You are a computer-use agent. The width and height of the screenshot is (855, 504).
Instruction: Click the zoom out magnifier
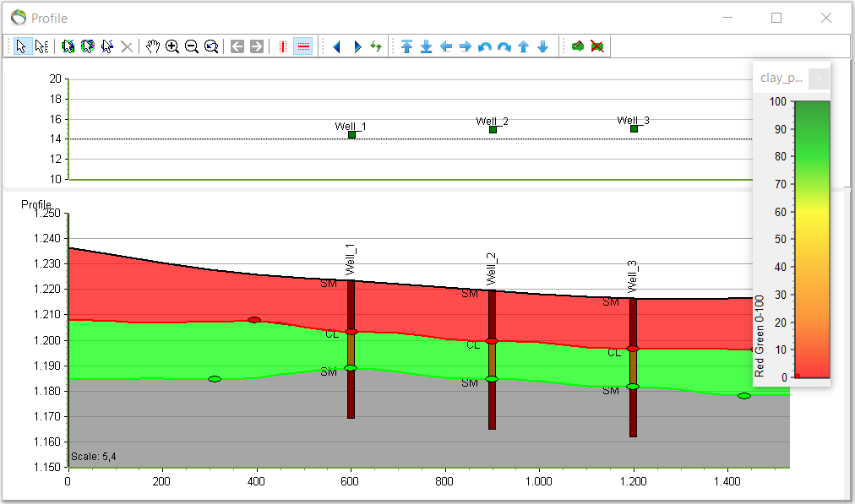point(192,46)
